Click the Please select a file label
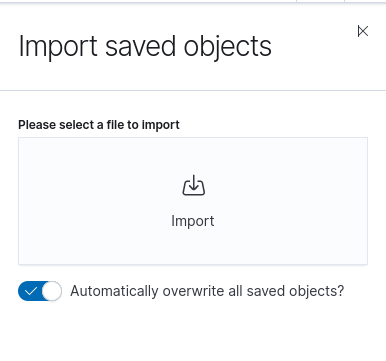This screenshot has height=361, width=386. point(99,125)
